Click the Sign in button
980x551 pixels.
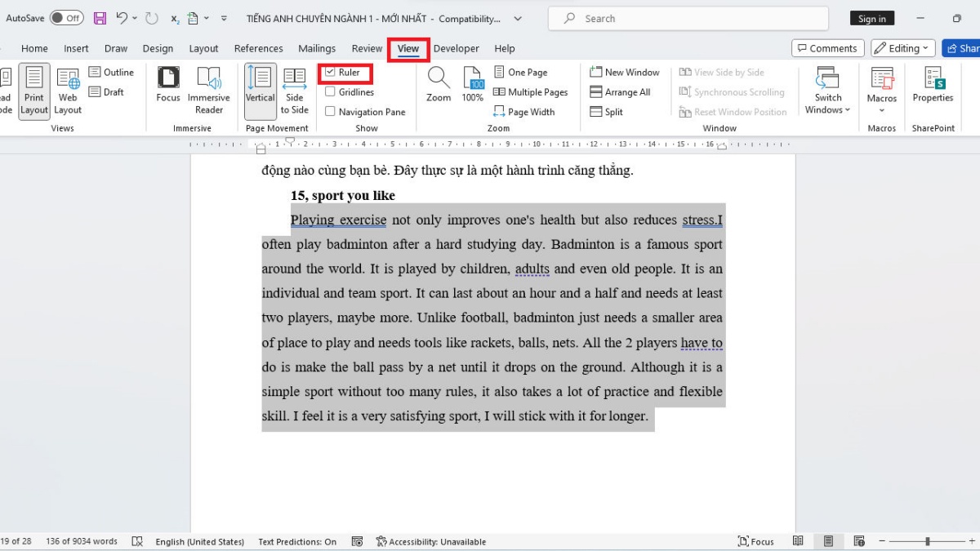(x=871, y=17)
